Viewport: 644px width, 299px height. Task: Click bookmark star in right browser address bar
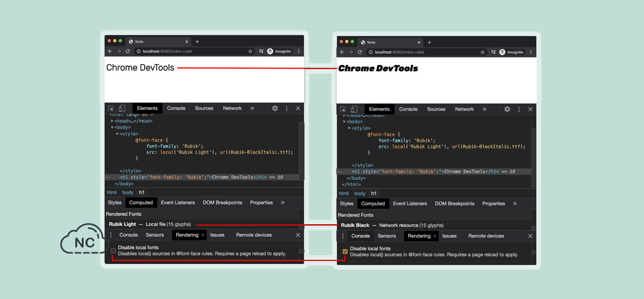pyautogui.click(x=483, y=52)
